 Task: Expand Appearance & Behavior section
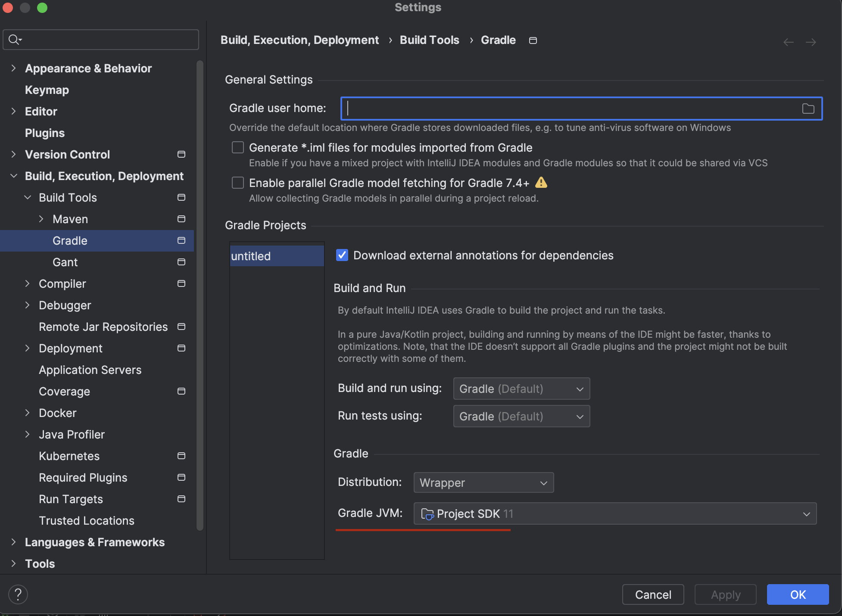(x=13, y=68)
